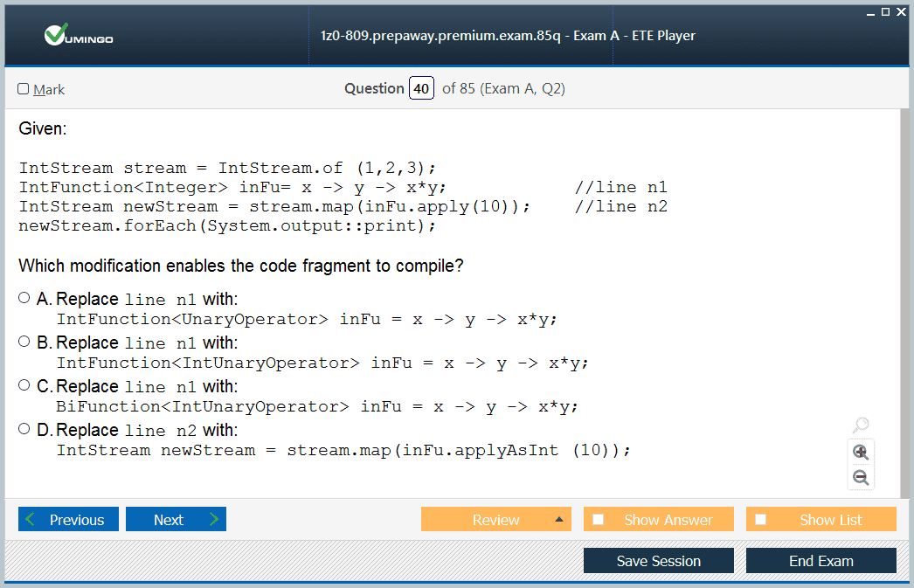
Task: Maximize the ETE Player window
Action: coord(886,10)
